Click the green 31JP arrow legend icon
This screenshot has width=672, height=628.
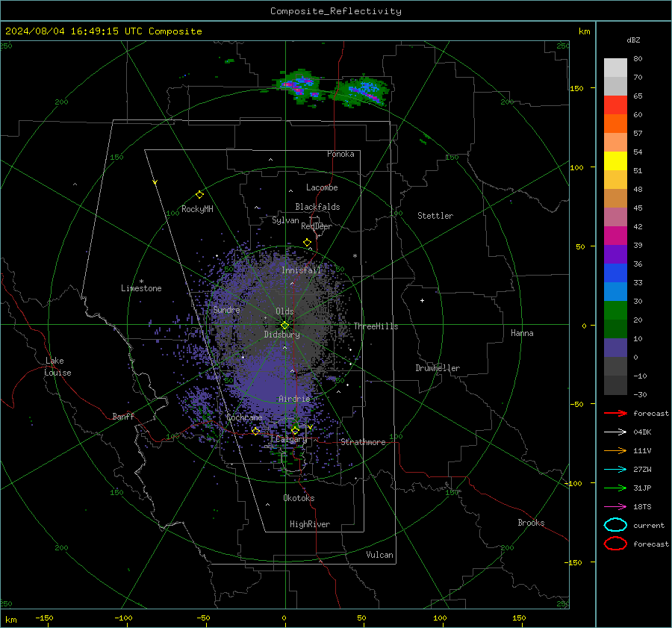coord(615,488)
